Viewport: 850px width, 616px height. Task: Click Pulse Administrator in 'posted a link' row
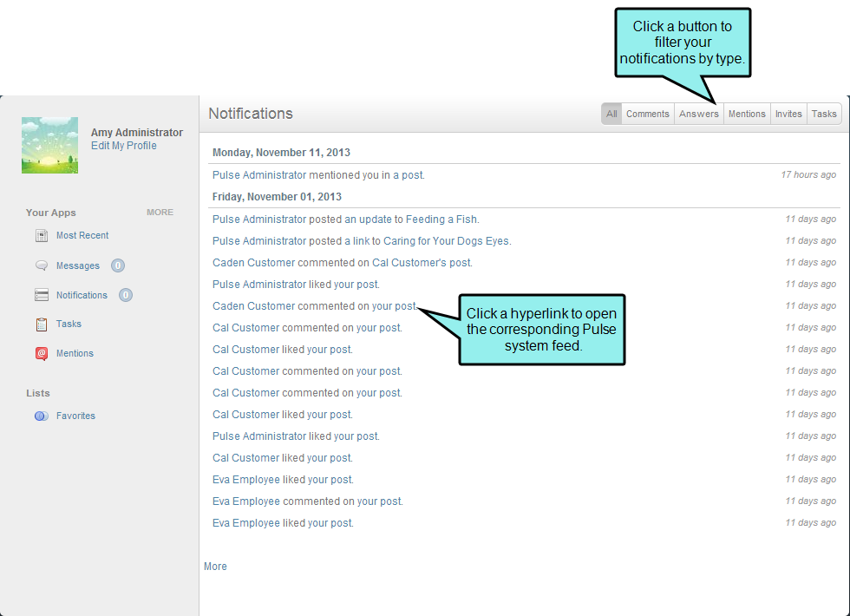click(259, 241)
